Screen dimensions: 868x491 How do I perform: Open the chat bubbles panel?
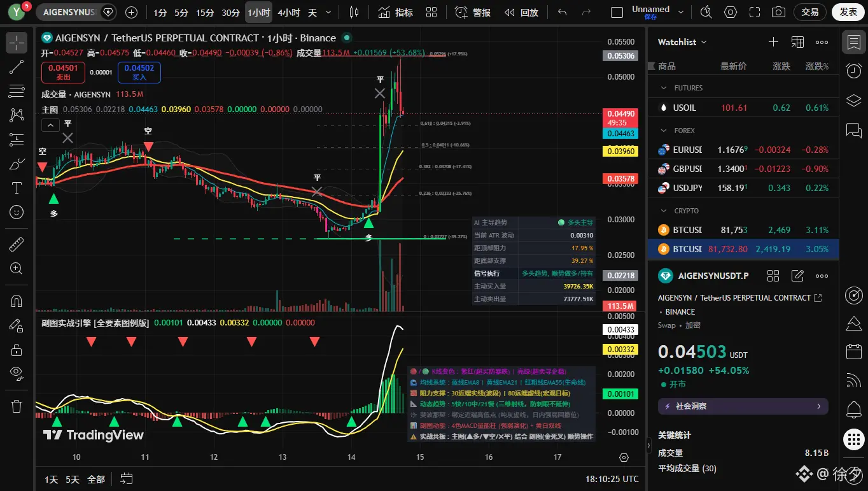(x=853, y=130)
